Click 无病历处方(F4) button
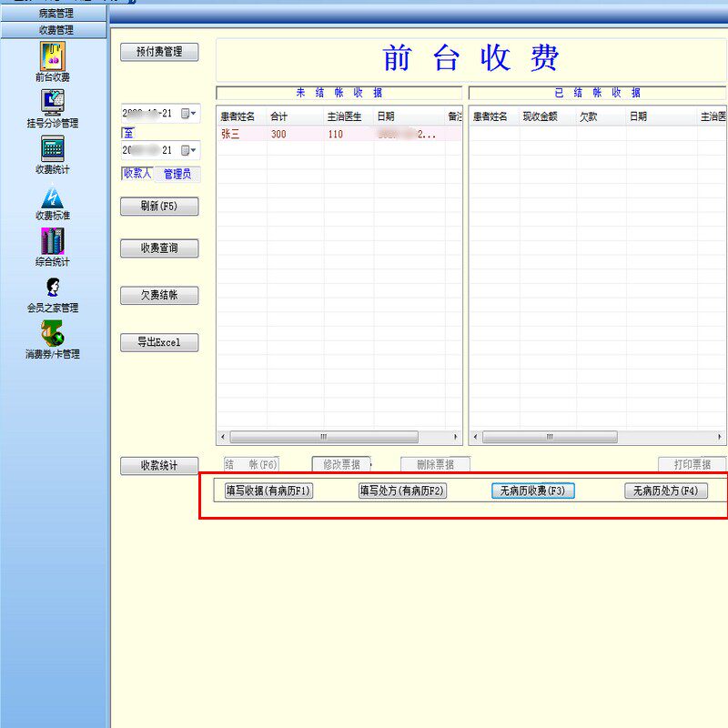This screenshot has height=728, width=728. (x=666, y=490)
